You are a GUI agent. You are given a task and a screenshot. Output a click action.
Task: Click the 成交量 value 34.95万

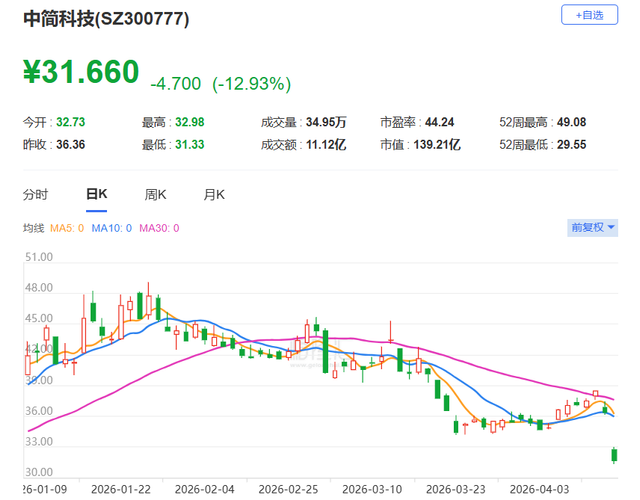[x=326, y=122]
